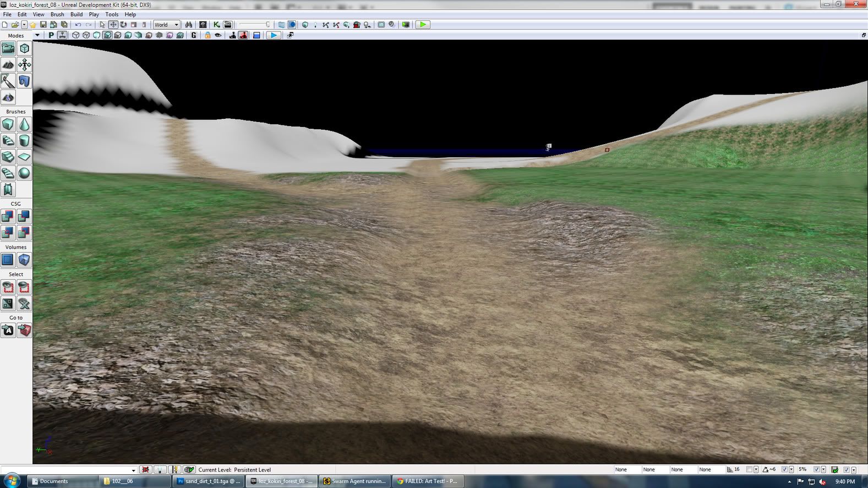Create a Cube brush
This screenshot has height=488, width=868.
click(x=8, y=124)
